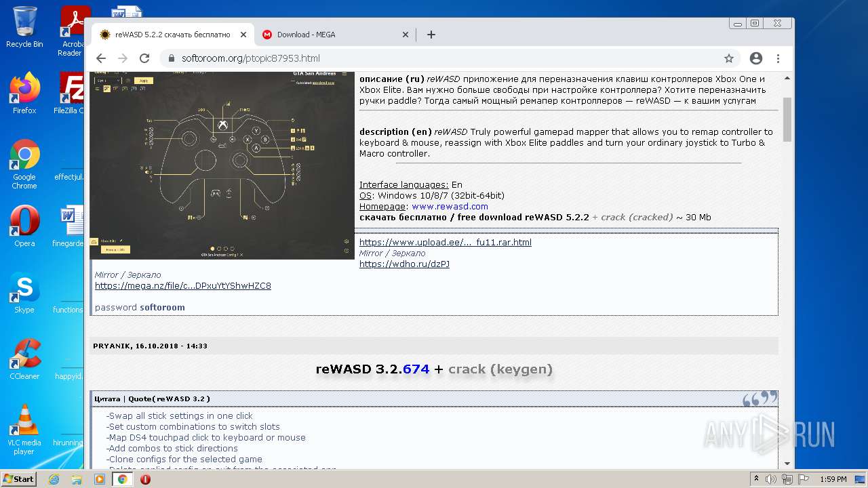Click the network tray icon
The height and width of the screenshot is (488, 868).
pos(787,479)
